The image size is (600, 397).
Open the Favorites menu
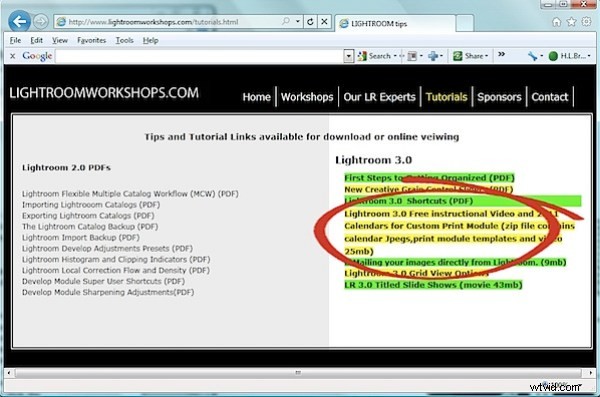(91, 40)
